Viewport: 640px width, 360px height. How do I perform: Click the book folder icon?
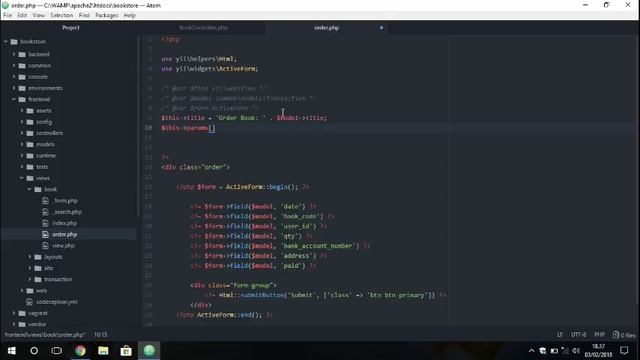coord(38,189)
